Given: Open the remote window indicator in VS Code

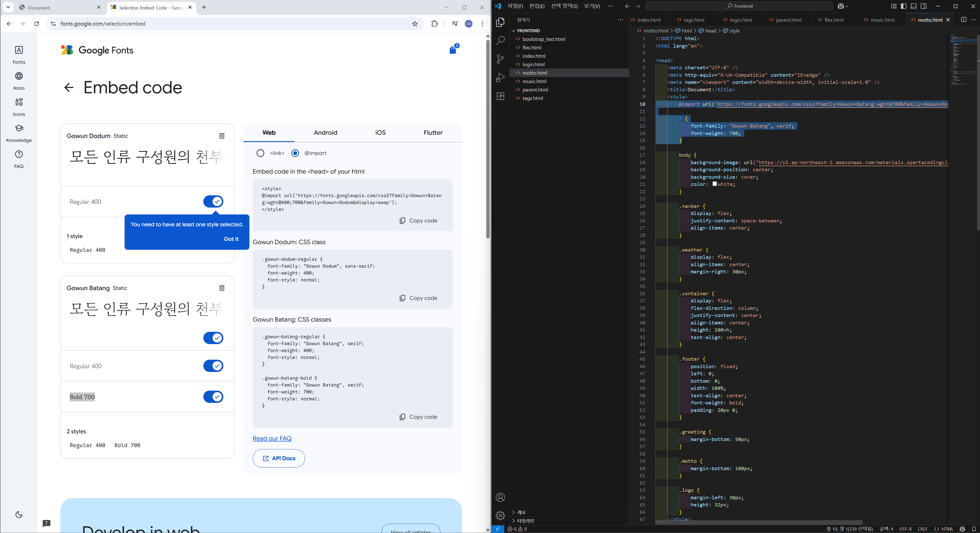Looking at the screenshot, I should tap(498, 529).
